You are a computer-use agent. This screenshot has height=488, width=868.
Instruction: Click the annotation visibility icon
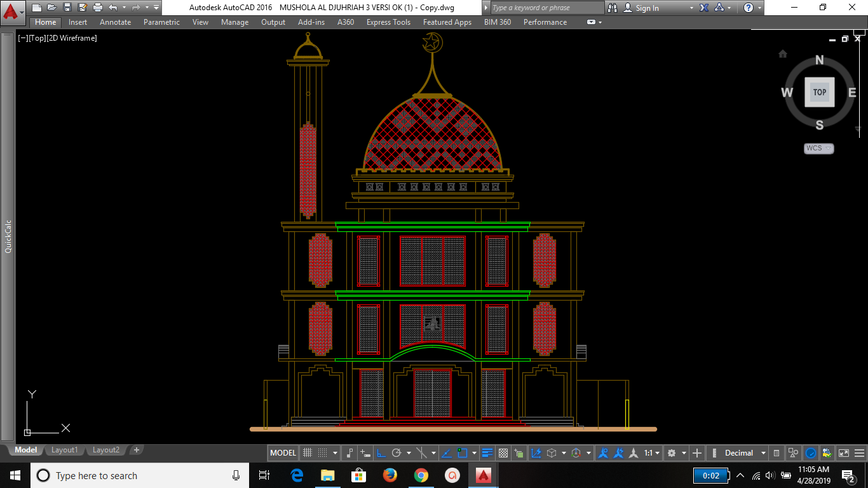(604, 453)
